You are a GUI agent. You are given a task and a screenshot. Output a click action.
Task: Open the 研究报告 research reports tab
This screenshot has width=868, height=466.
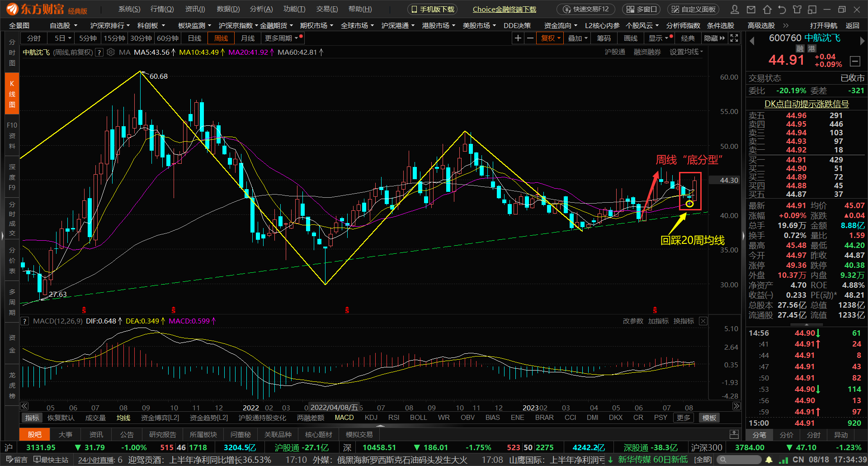tap(163, 434)
